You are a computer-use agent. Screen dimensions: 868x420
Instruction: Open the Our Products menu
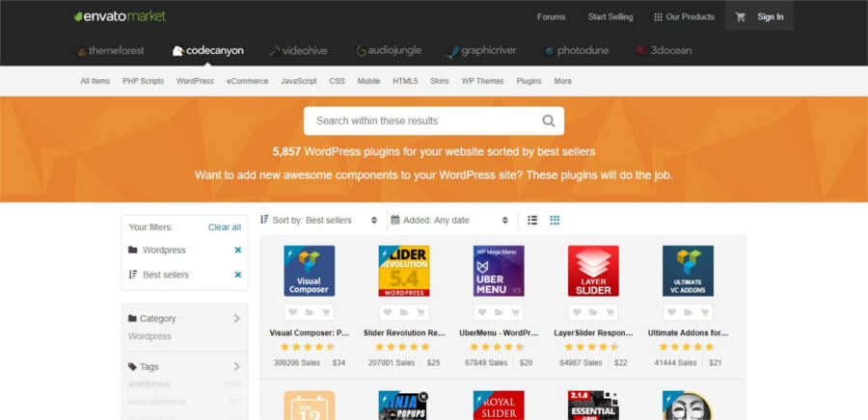coord(684,16)
